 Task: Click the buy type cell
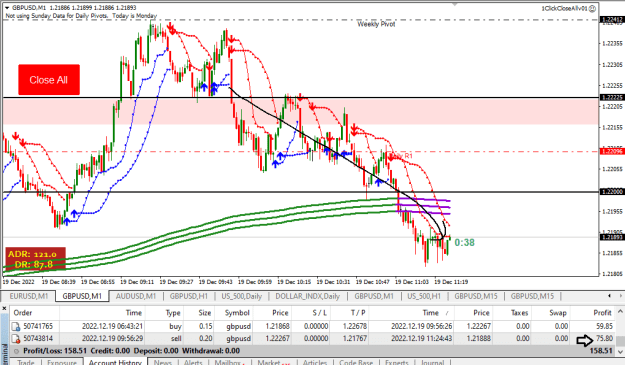175,326
